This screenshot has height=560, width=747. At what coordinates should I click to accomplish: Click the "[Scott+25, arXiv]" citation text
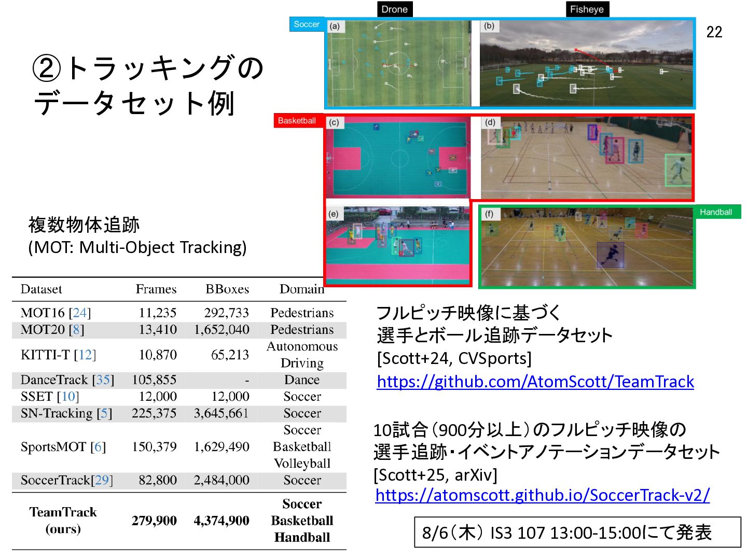pos(435,474)
